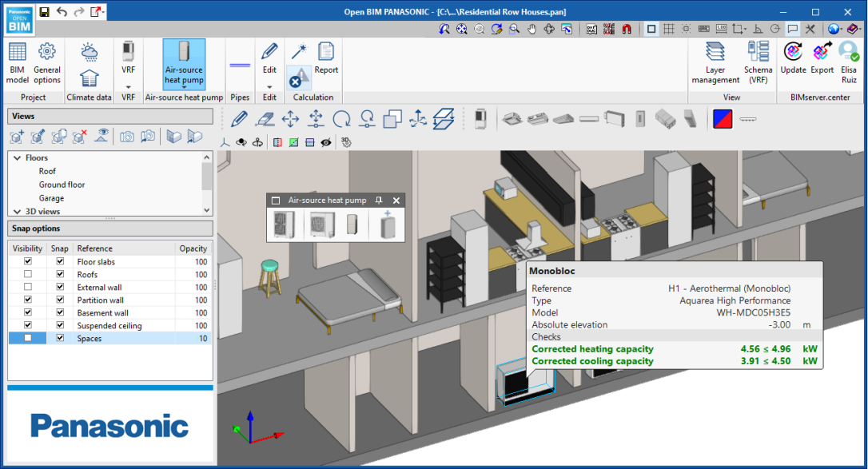Open Layer management

point(715,63)
